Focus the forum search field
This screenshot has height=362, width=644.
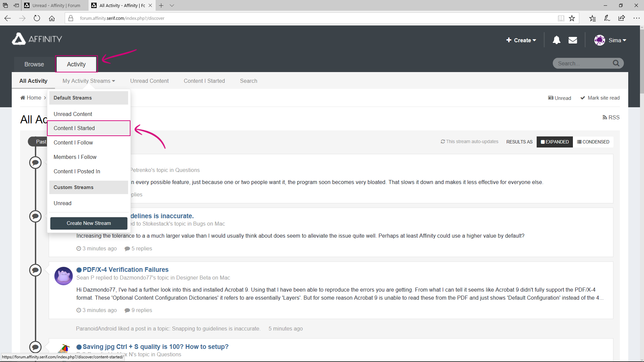(x=584, y=63)
